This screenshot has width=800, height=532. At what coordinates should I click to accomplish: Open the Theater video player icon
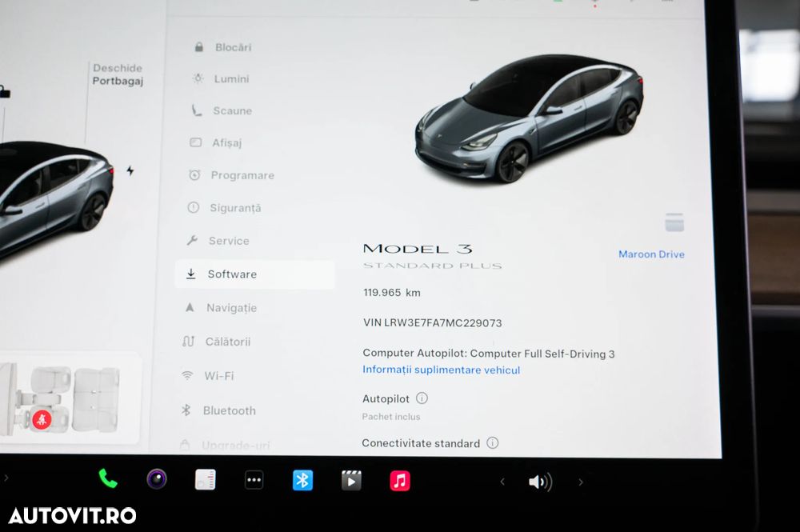point(351,481)
